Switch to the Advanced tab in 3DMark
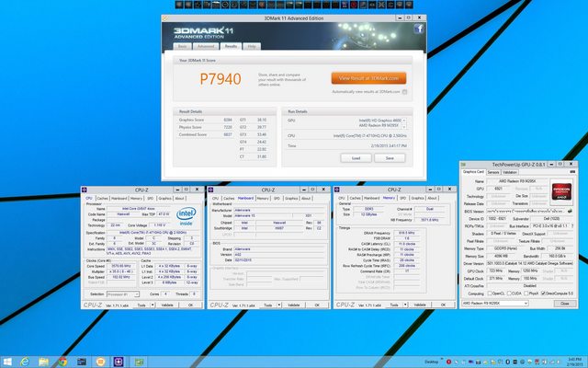Screen dimensions: 588x368 pos(206,46)
